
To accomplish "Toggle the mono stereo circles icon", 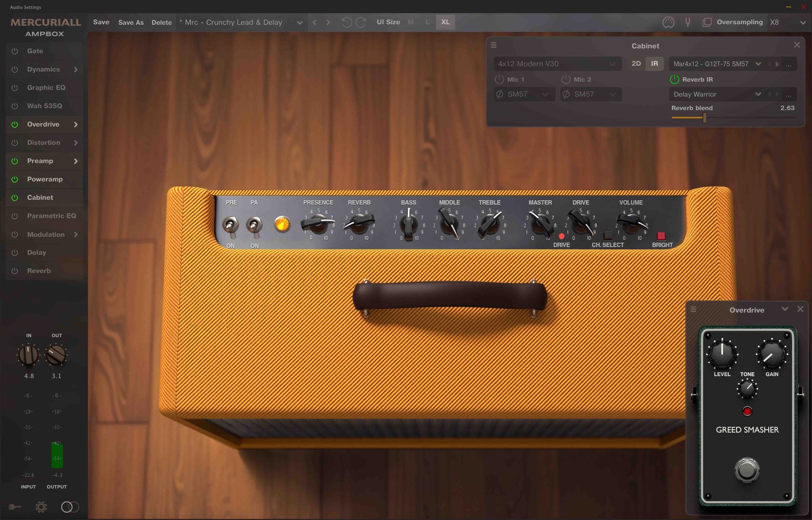I will pyautogui.click(x=70, y=507).
